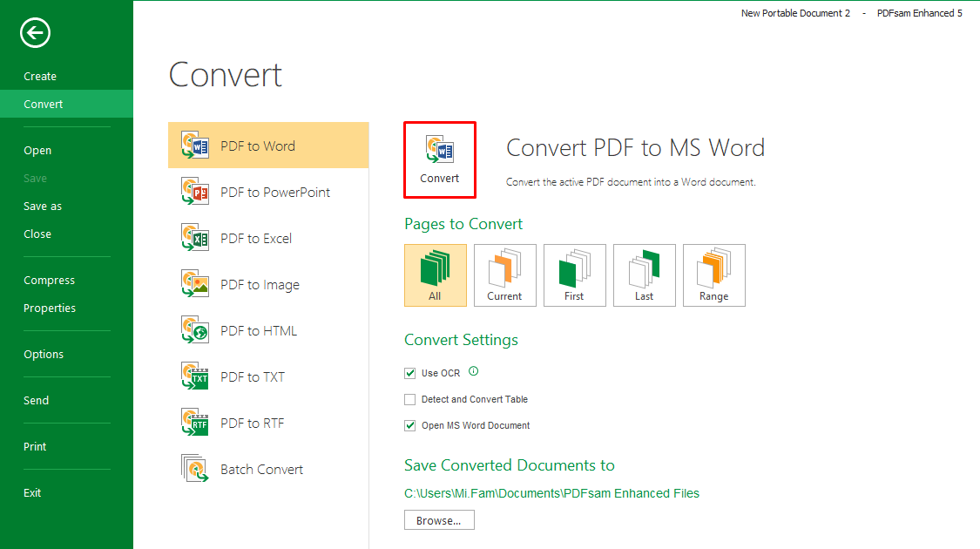Choose First page to convert
Screen dimensions: 980x549
click(x=575, y=275)
